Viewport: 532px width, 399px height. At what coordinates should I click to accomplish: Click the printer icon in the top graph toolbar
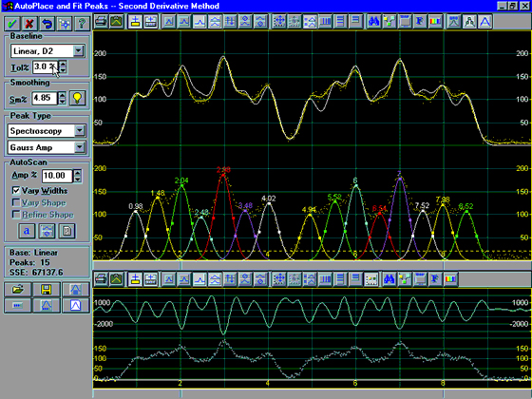[x=101, y=21]
